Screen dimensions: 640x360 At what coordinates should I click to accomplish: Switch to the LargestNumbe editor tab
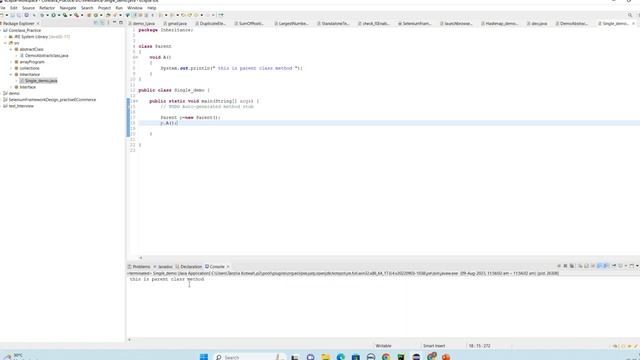tap(291, 24)
